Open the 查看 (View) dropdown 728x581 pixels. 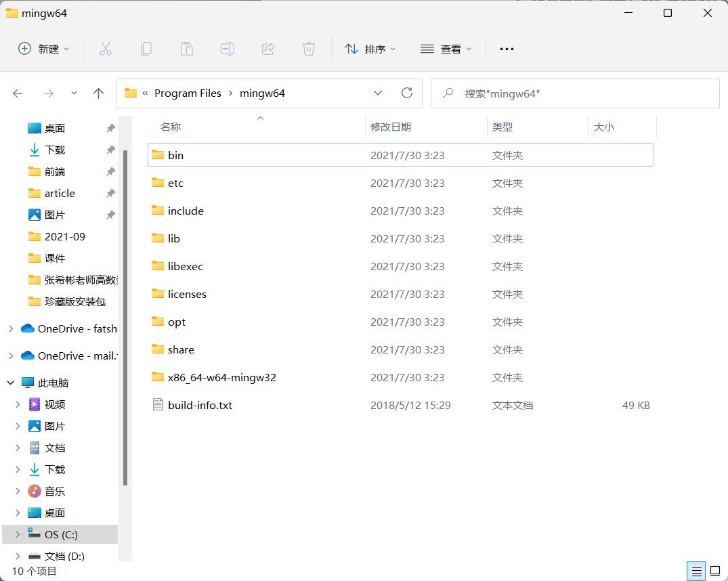pos(446,49)
